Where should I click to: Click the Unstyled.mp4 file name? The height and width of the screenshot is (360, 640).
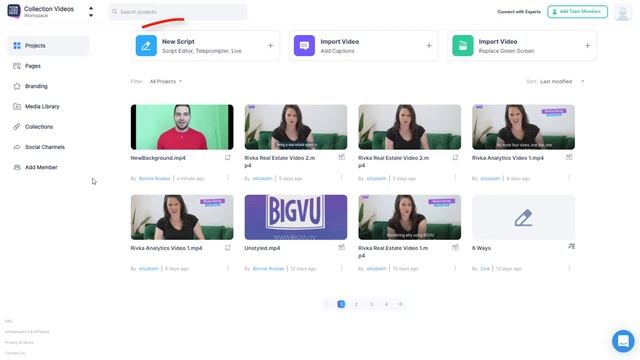pos(262,248)
